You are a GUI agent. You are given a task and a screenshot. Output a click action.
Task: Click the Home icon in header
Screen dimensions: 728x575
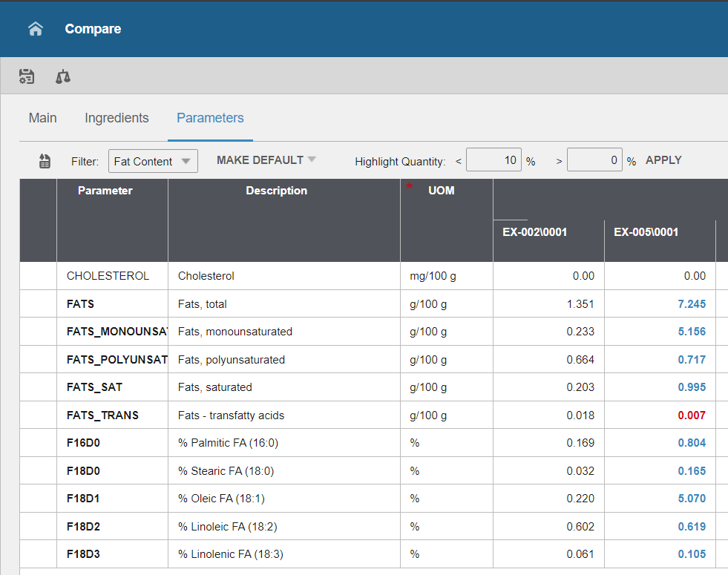(36, 29)
